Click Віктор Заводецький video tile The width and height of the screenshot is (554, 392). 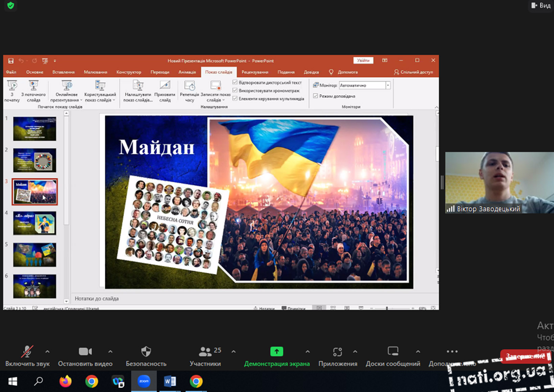500,182
